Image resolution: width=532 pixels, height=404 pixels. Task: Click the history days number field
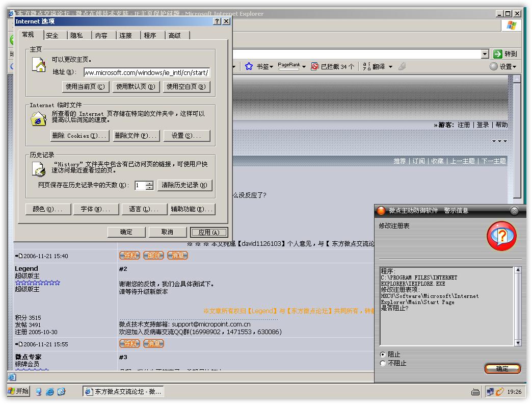coord(141,185)
